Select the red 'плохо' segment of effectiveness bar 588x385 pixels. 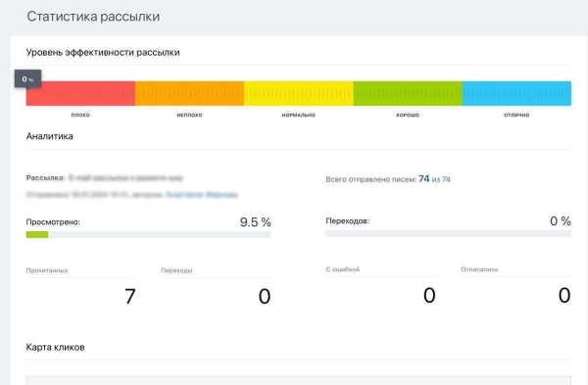click(x=80, y=93)
